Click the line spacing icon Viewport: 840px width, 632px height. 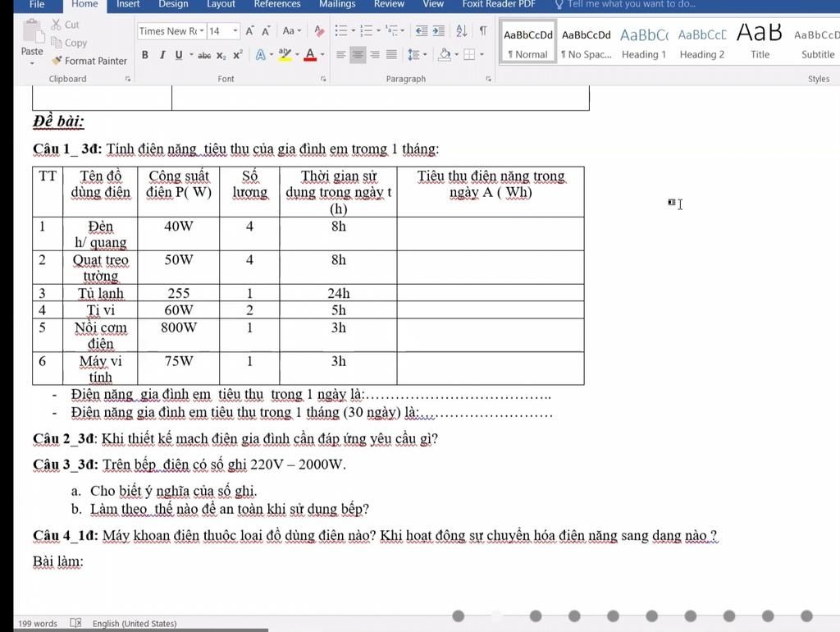(x=413, y=55)
